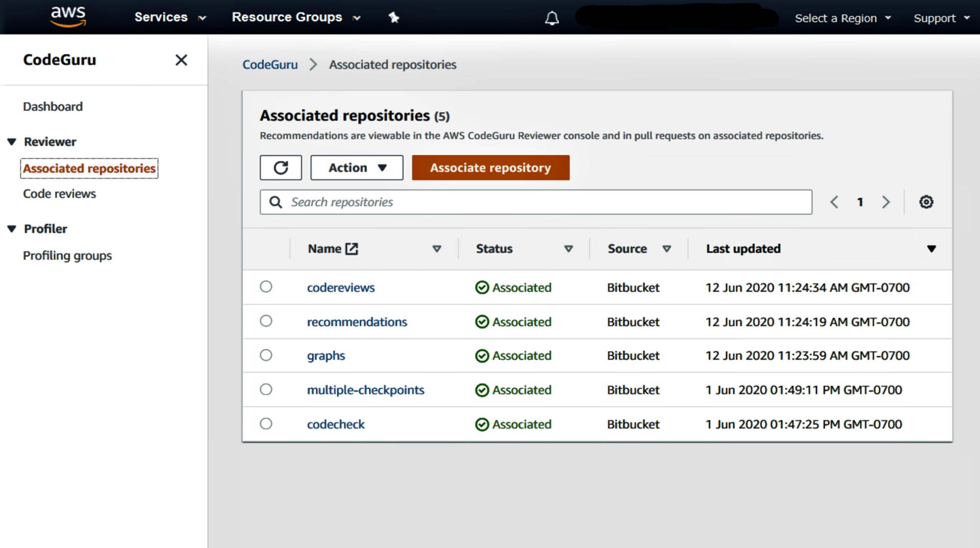
Task: Click status icon in codecheck row
Action: point(482,424)
